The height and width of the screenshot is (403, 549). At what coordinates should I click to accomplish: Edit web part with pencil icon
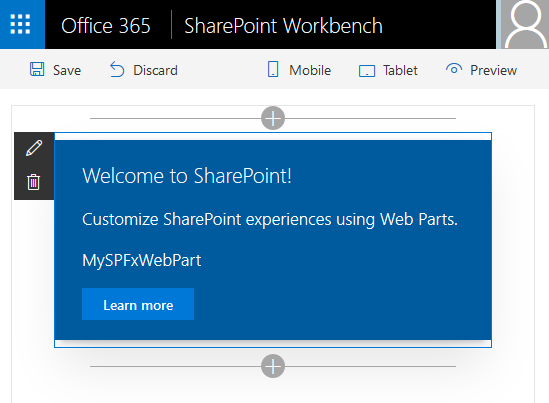[34, 148]
